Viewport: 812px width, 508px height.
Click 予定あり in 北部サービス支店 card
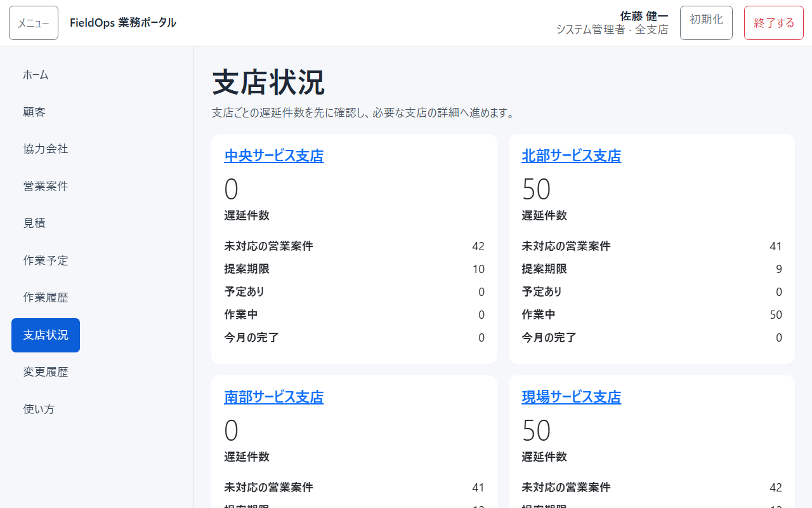click(x=542, y=292)
